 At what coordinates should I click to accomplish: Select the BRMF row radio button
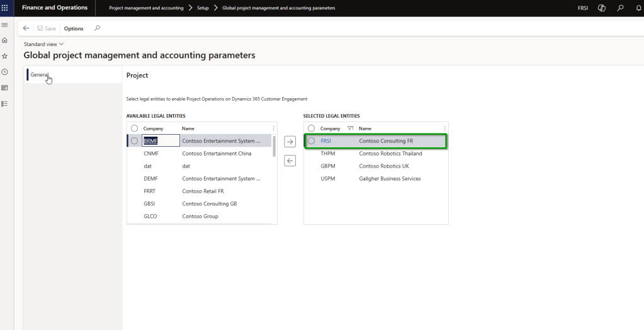point(134,141)
